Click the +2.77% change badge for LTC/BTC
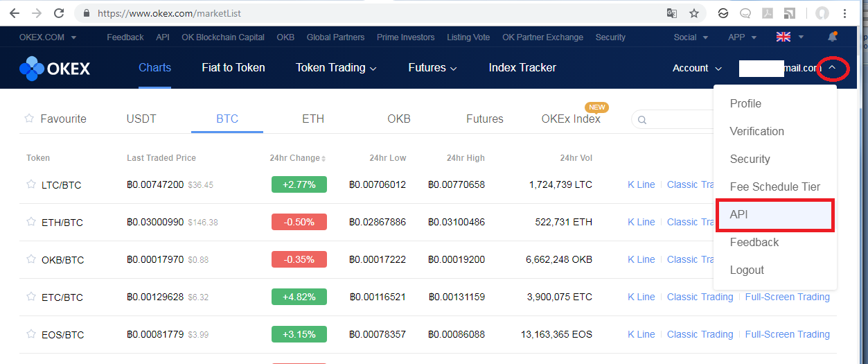 point(299,184)
